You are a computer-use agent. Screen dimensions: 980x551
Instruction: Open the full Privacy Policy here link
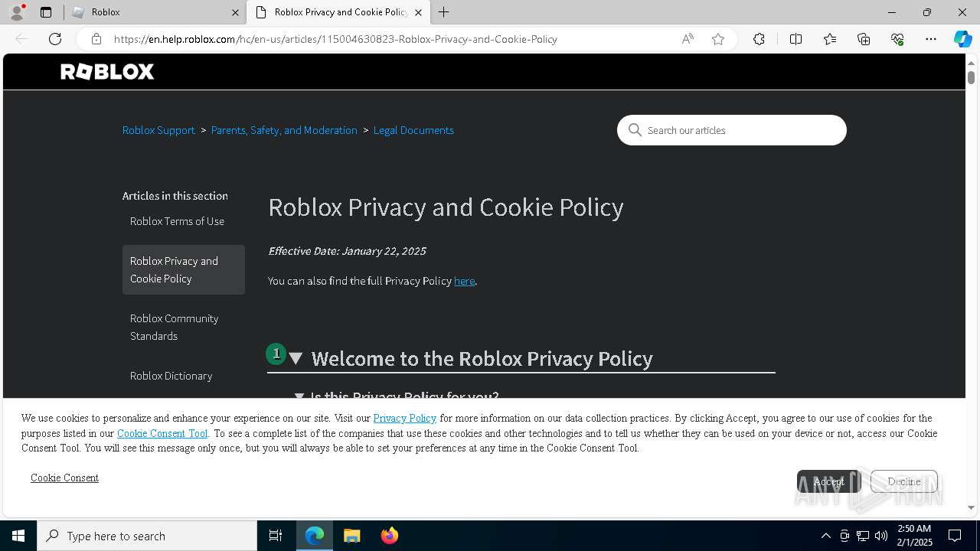pos(464,281)
